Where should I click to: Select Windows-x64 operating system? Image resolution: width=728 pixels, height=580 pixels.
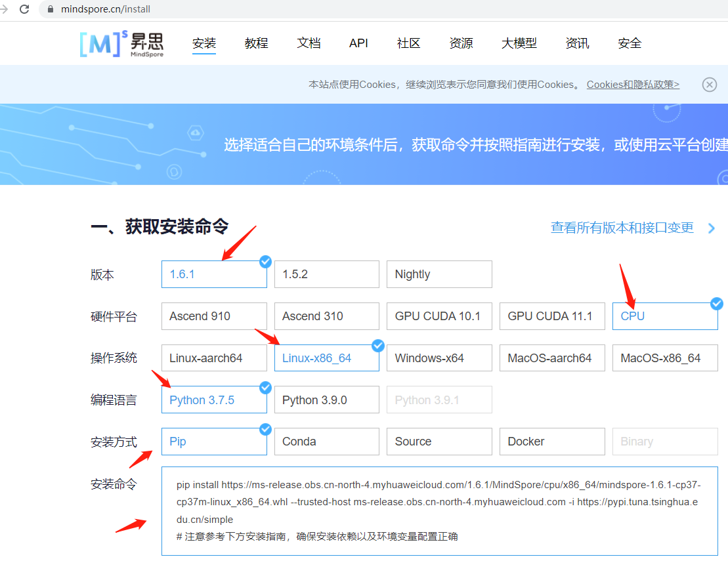[439, 358]
